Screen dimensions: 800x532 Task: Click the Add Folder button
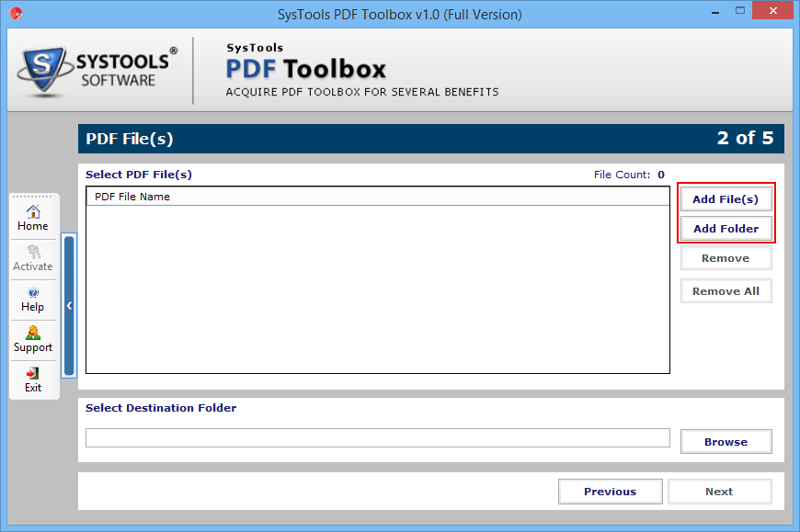[726, 229]
